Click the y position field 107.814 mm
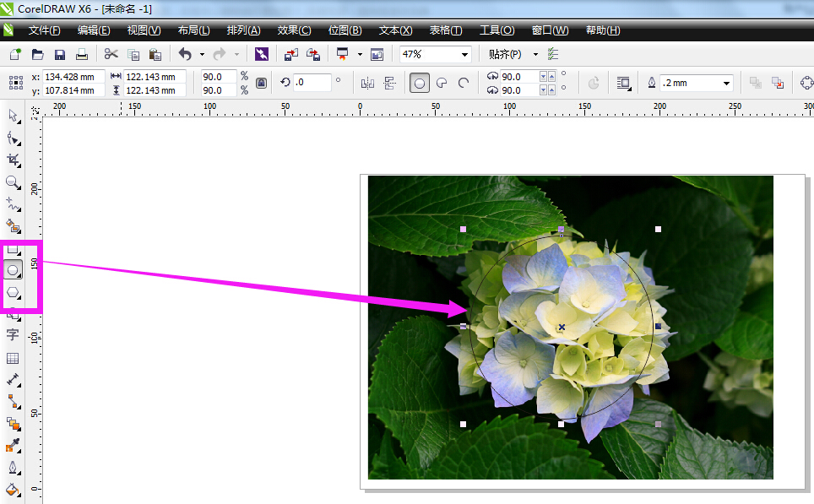The width and height of the screenshot is (814, 504). pyautogui.click(x=73, y=90)
